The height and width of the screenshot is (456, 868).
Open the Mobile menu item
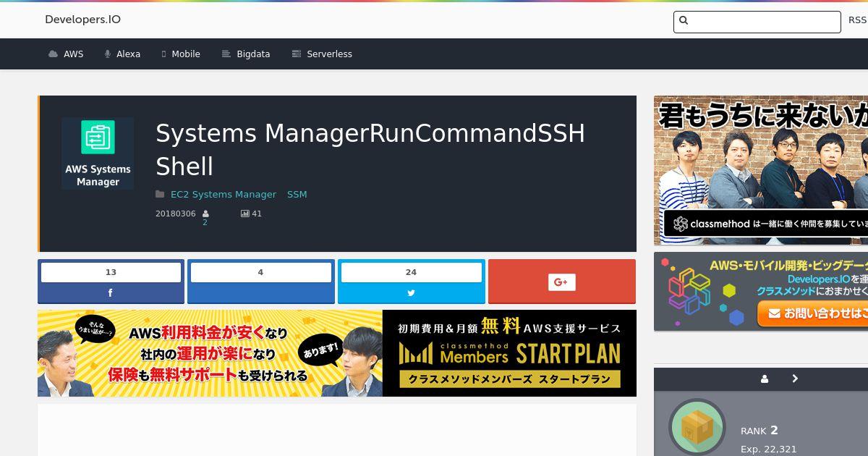tap(186, 54)
